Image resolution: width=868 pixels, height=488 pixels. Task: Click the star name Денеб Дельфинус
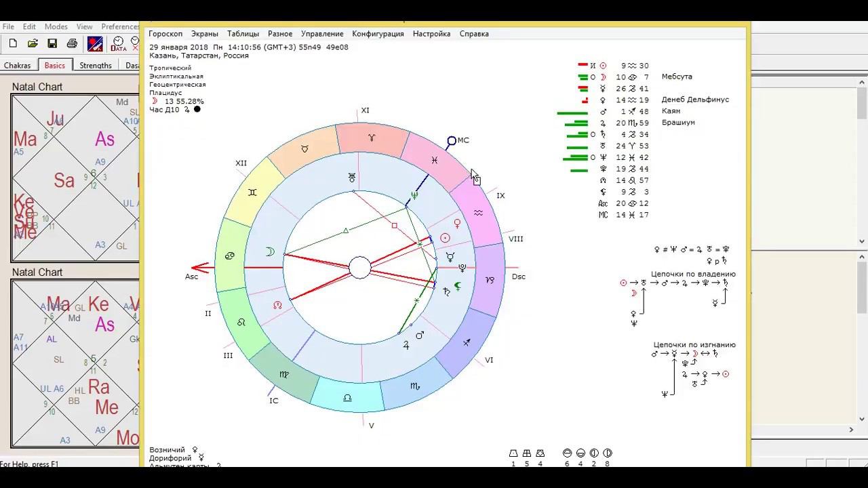tap(695, 100)
